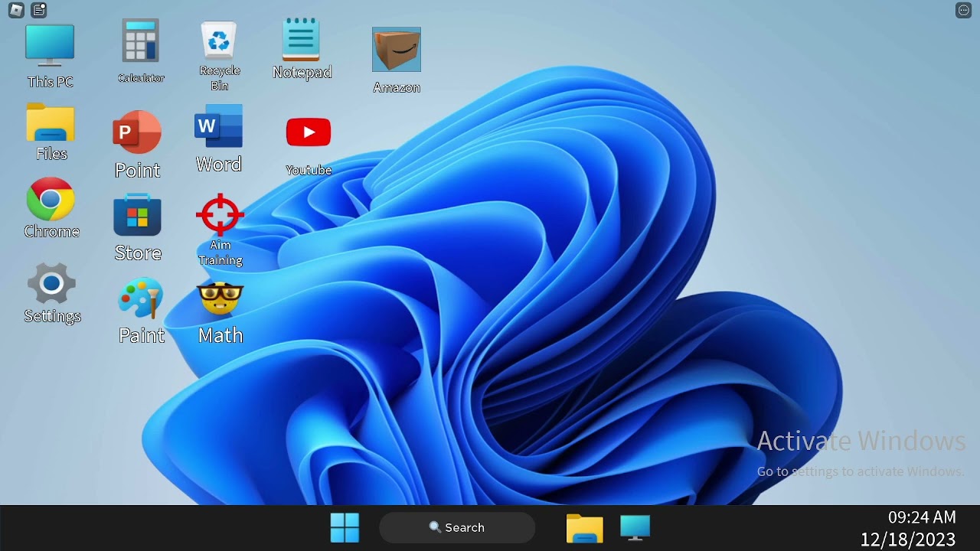Screen dimensions: 980x551
Task: Open the Youtube desktop icon
Action: tap(309, 132)
